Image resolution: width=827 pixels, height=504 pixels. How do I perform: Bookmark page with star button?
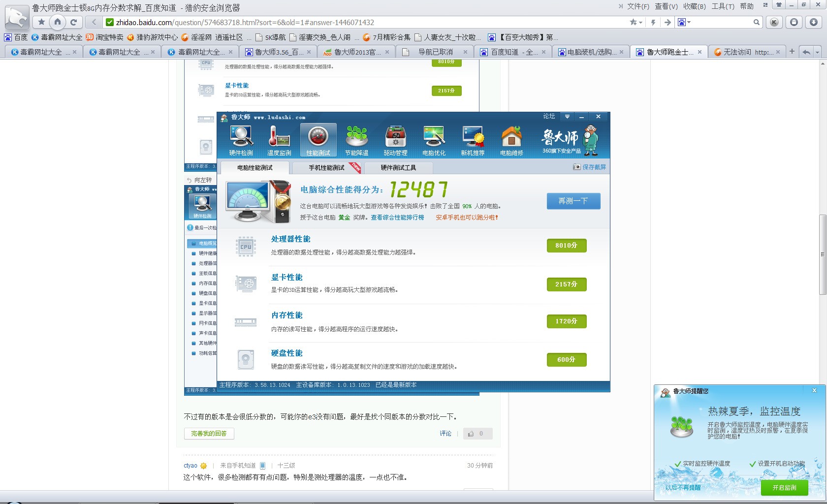(41, 22)
